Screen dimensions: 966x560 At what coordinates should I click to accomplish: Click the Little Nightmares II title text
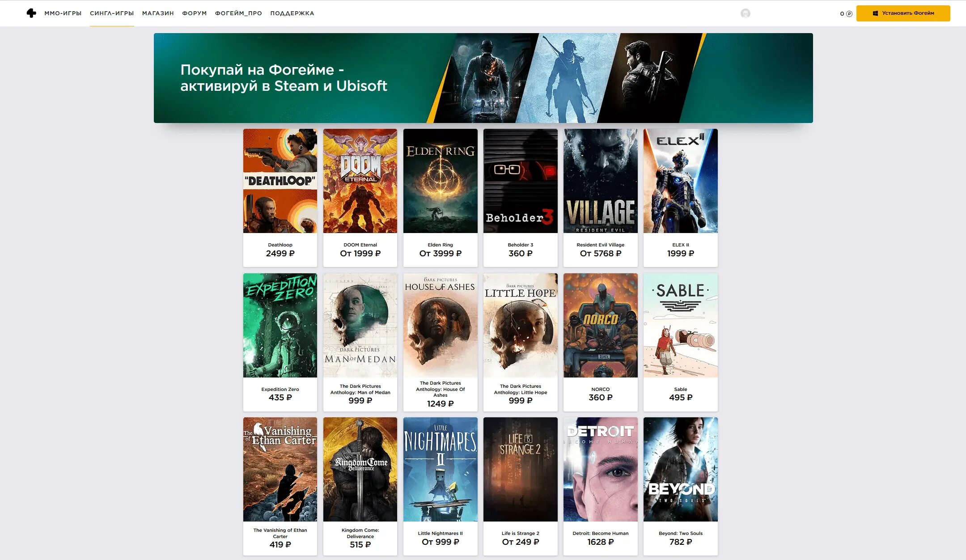[440, 533]
